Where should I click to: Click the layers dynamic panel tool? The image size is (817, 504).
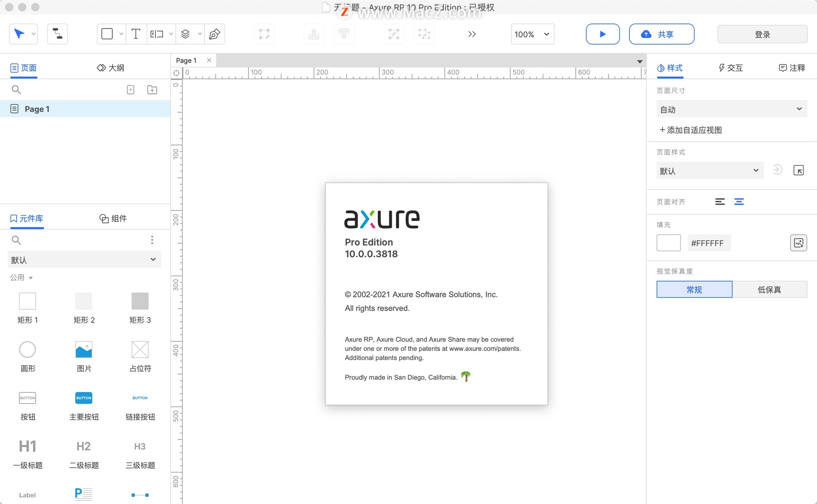click(186, 34)
